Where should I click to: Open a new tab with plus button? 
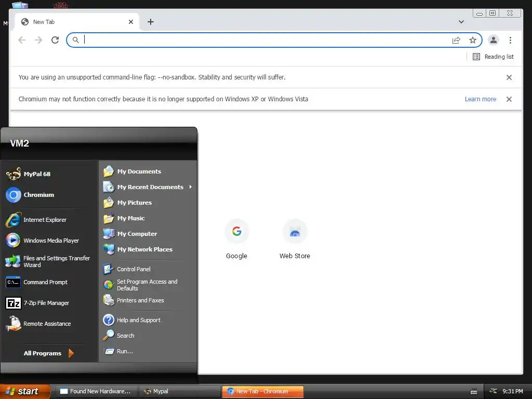[151, 22]
